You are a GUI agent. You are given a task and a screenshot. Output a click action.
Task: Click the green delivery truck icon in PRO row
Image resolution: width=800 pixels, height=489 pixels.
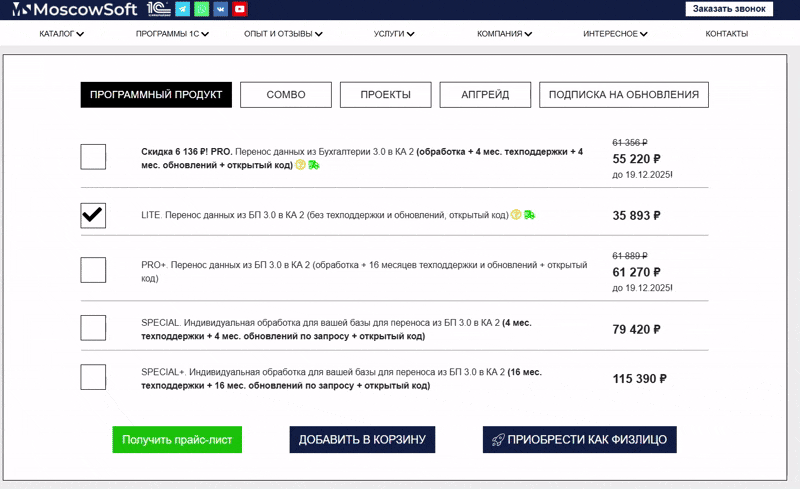pos(314,165)
